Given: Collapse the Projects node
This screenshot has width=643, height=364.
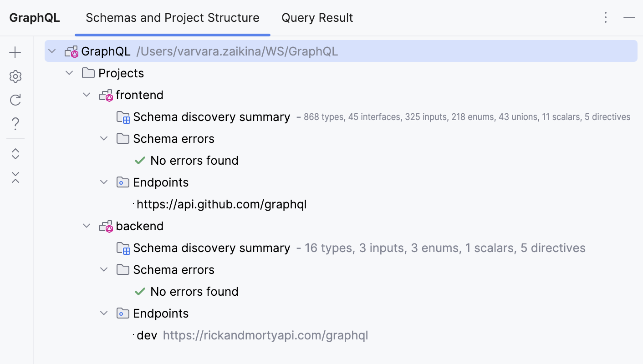Looking at the screenshot, I should coord(69,73).
